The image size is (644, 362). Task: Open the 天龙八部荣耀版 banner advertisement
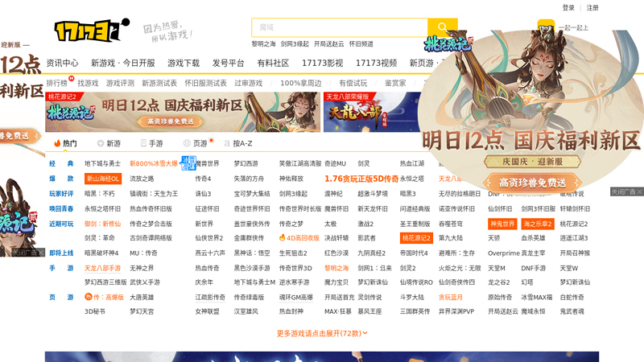[x=372, y=112]
